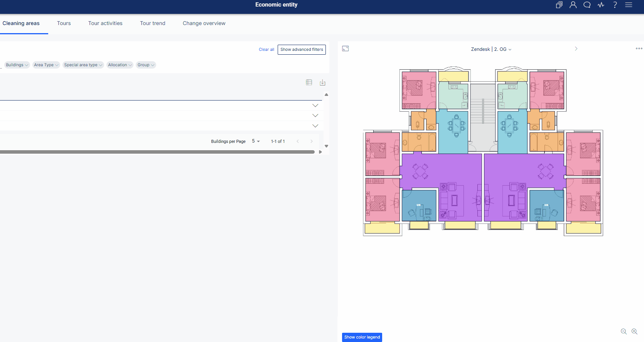Expand floor plan to fullscreen icon
Screen dimensions: 644x342
pos(346,49)
